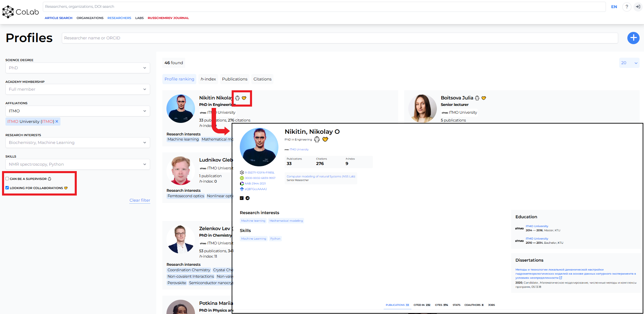Click the CoLab logo icon
This screenshot has height=314, width=644.
coord(8,12)
